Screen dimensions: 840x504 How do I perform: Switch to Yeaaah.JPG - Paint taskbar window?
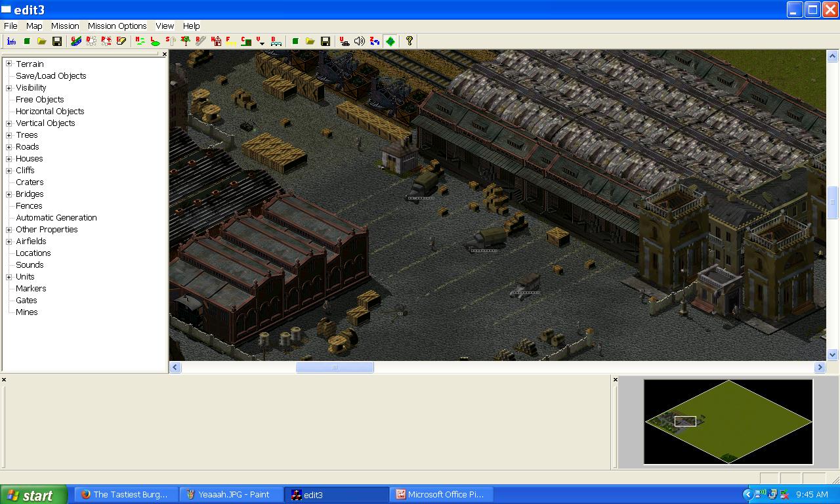click(232, 495)
